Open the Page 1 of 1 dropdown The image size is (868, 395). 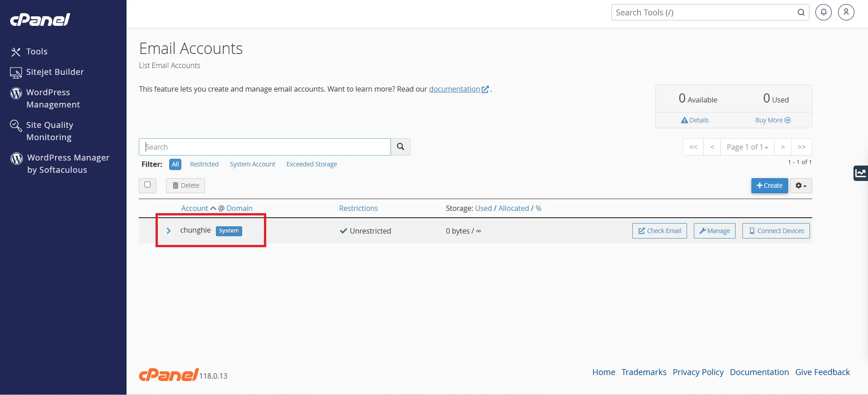click(747, 147)
